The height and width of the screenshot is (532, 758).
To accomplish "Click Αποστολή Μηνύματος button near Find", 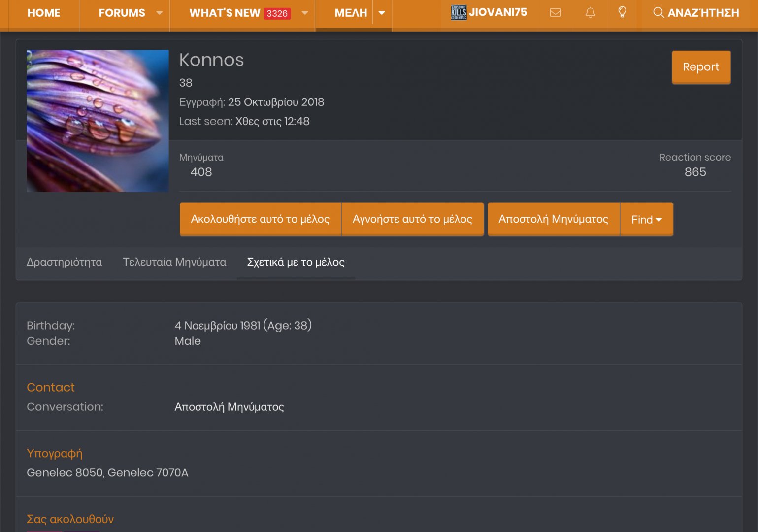I will pyautogui.click(x=554, y=219).
